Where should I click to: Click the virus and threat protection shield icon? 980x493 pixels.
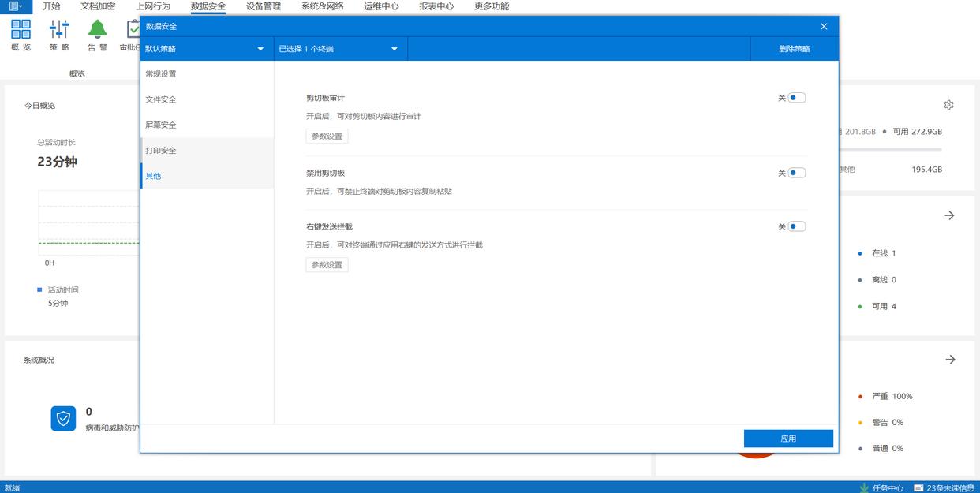click(x=63, y=418)
